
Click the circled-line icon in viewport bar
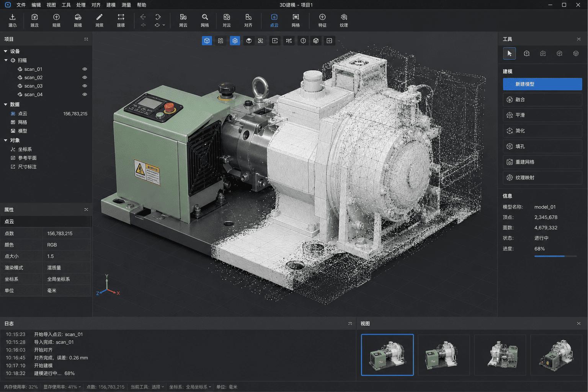pyautogui.click(x=303, y=41)
